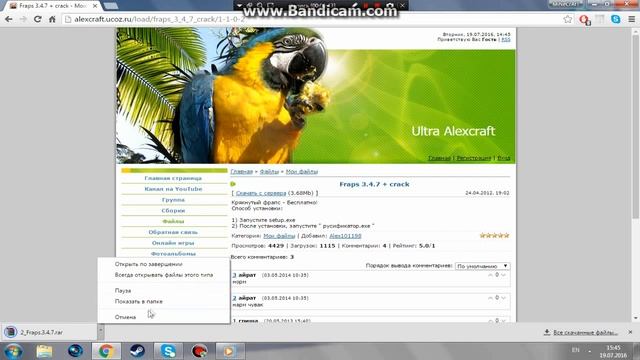This screenshot has width=640, height=360.
Task: Open Skype from the taskbar
Action: pyautogui.click(x=168, y=351)
